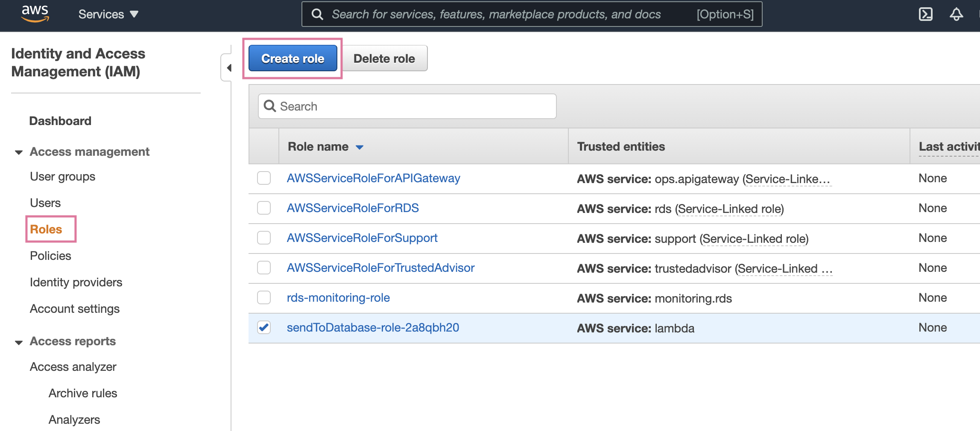Click the Identity and Access Management (IAM) title
980x431 pixels.
(x=78, y=62)
